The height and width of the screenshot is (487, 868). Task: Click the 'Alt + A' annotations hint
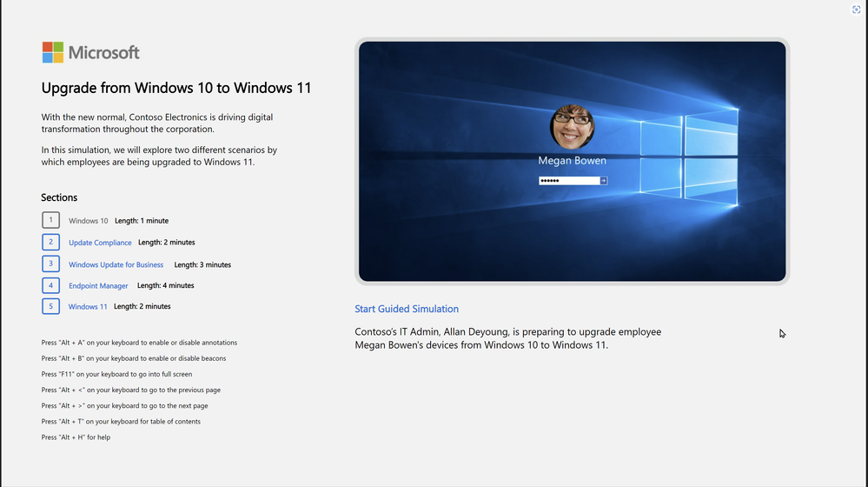point(139,343)
